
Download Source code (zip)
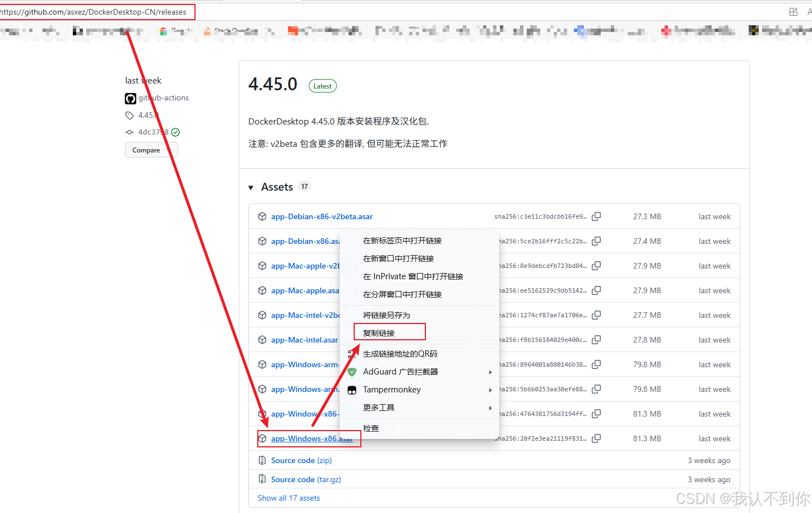(x=301, y=460)
